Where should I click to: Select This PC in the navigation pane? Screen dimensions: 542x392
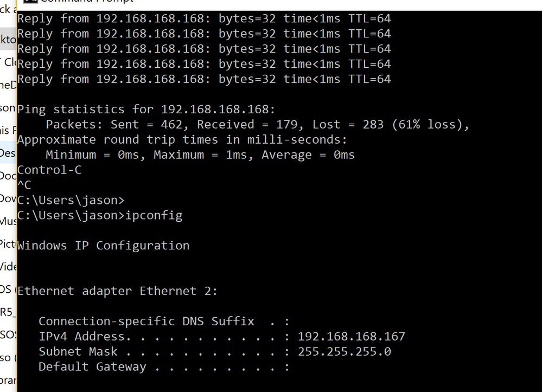coord(8,130)
